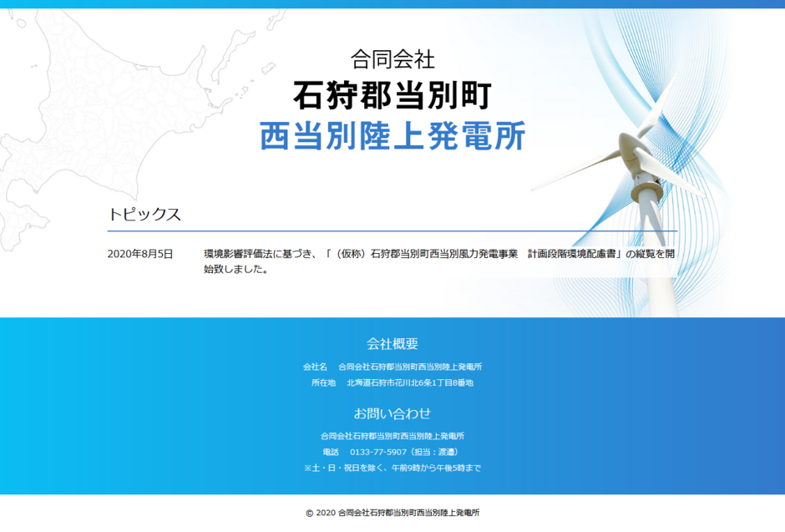Click the 会社概要 heading

click(392, 344)
